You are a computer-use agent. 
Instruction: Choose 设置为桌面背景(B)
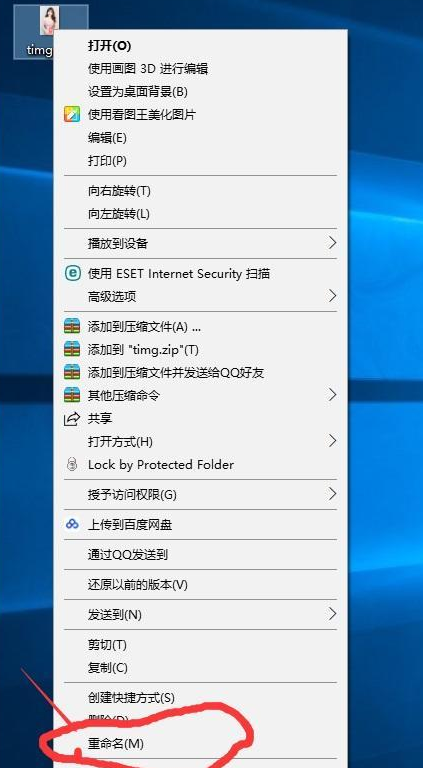(x=200, y=92)
